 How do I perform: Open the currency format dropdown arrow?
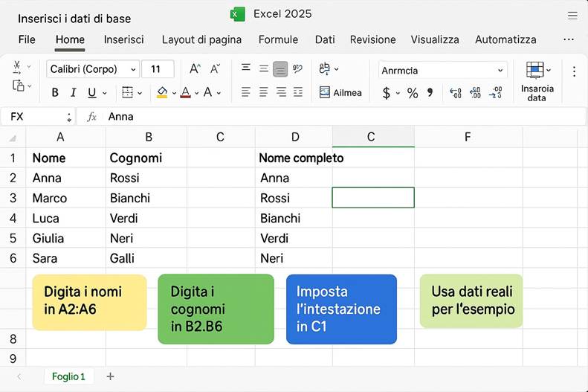398,93
